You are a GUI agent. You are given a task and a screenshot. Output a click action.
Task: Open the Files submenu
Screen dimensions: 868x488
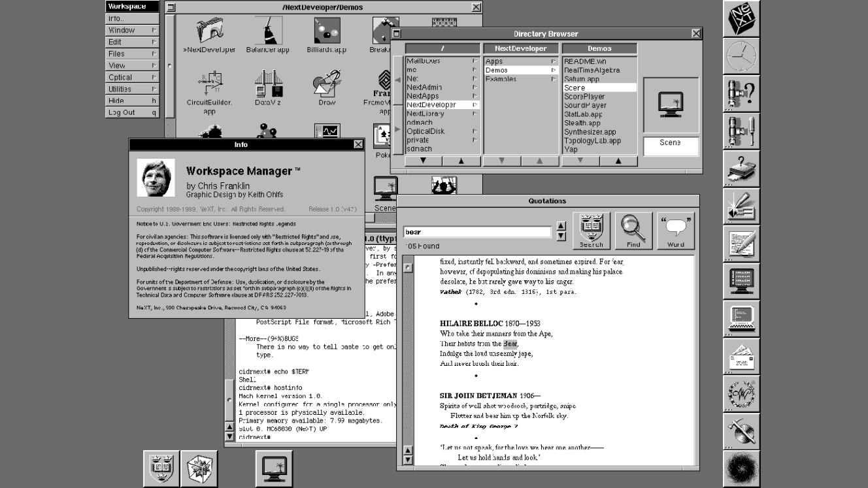[x=133, y=54]
